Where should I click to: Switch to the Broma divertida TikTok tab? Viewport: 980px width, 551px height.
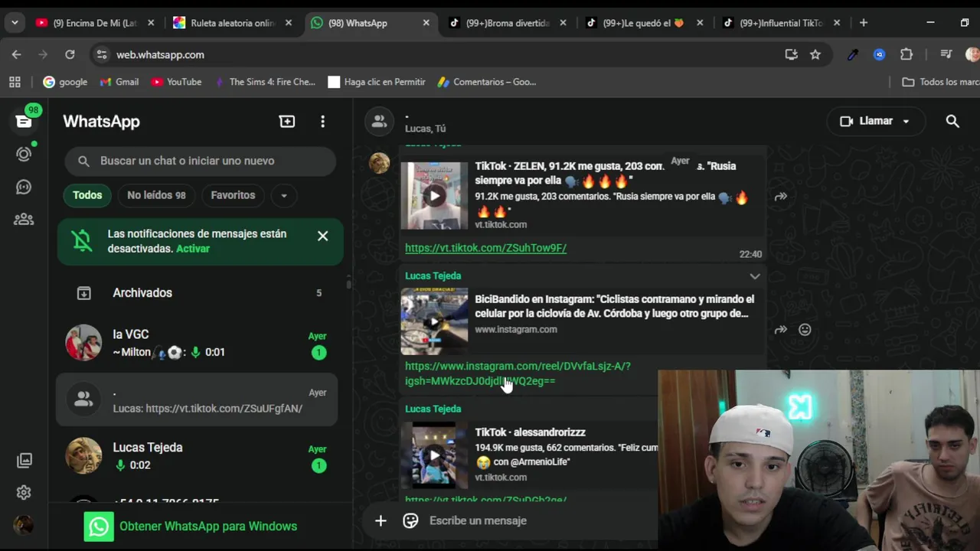coord(508,23)
